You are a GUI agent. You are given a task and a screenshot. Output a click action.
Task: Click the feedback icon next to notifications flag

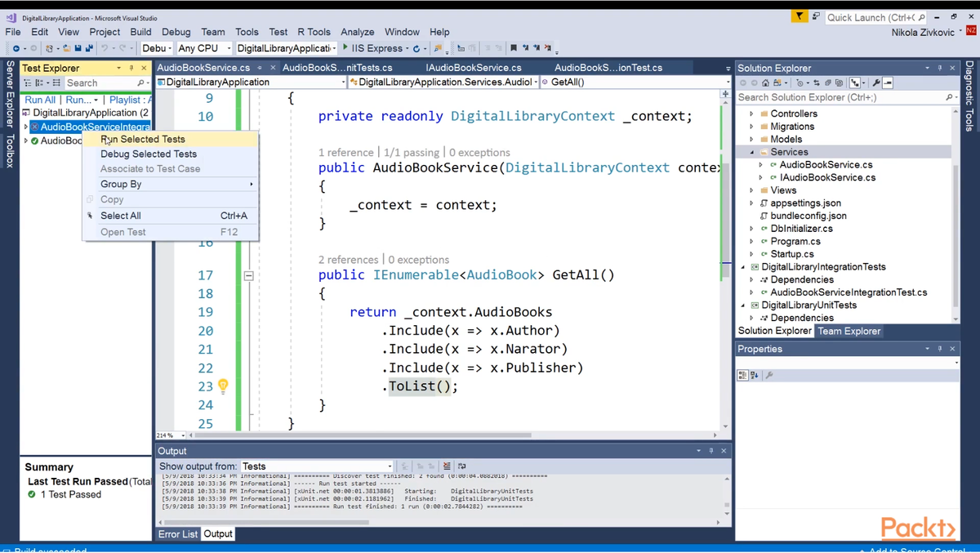tap(816, 16)
